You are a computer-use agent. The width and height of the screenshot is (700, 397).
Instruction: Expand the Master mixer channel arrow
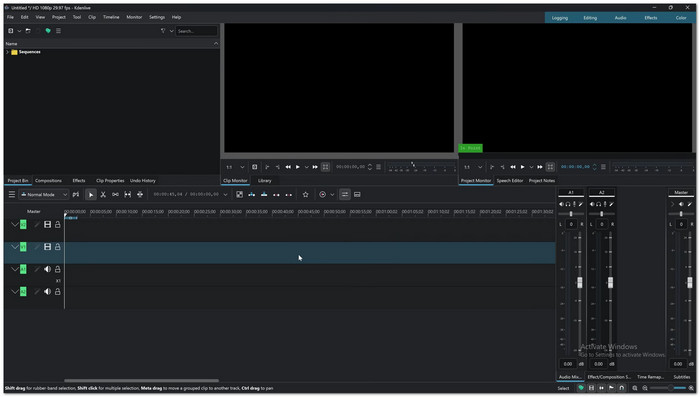[672, 205]
